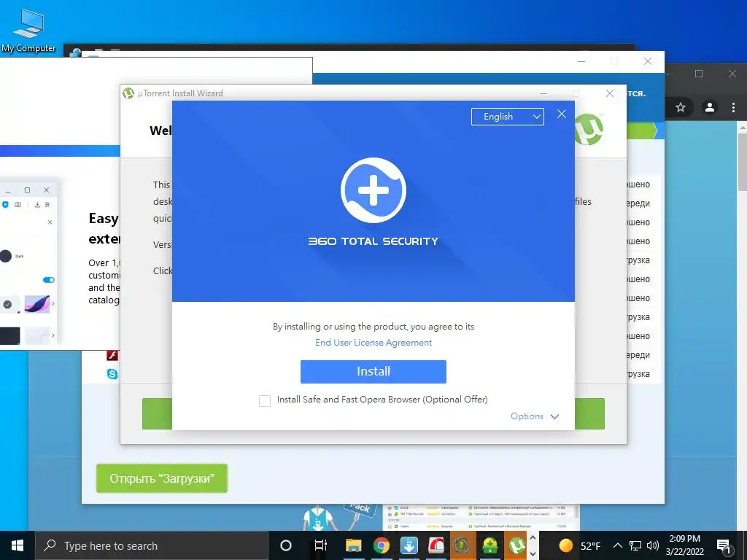Close the µTorrent Install Wizard window
The image size is (747, 560).
(610, 93)
